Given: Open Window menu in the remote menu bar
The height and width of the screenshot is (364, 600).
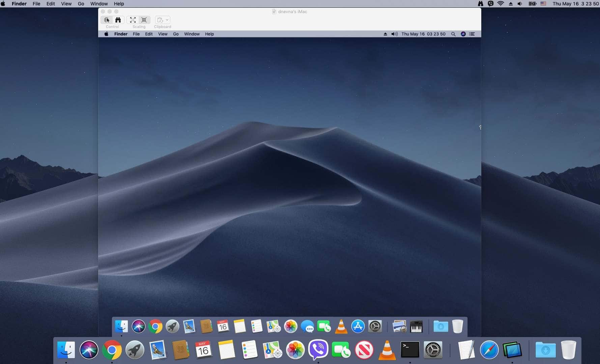Looking at the screenshot, I should pos(192,34).
